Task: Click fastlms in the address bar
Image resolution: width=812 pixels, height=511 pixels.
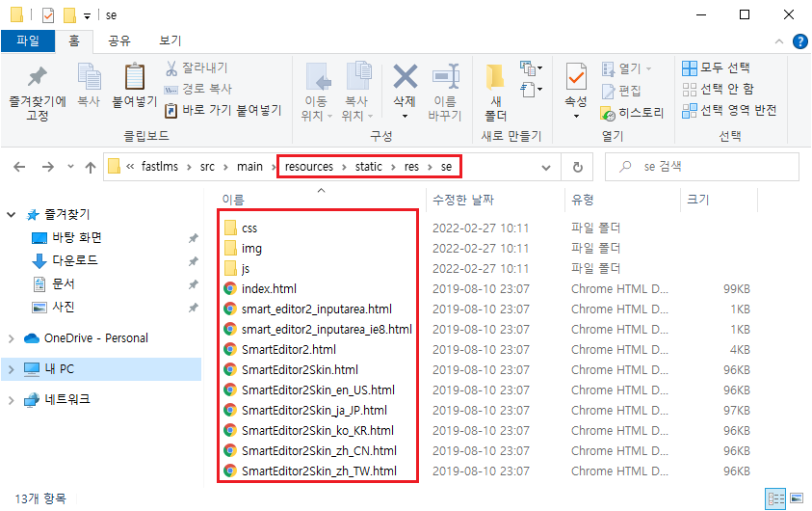Action: click(x=160, y=167)
